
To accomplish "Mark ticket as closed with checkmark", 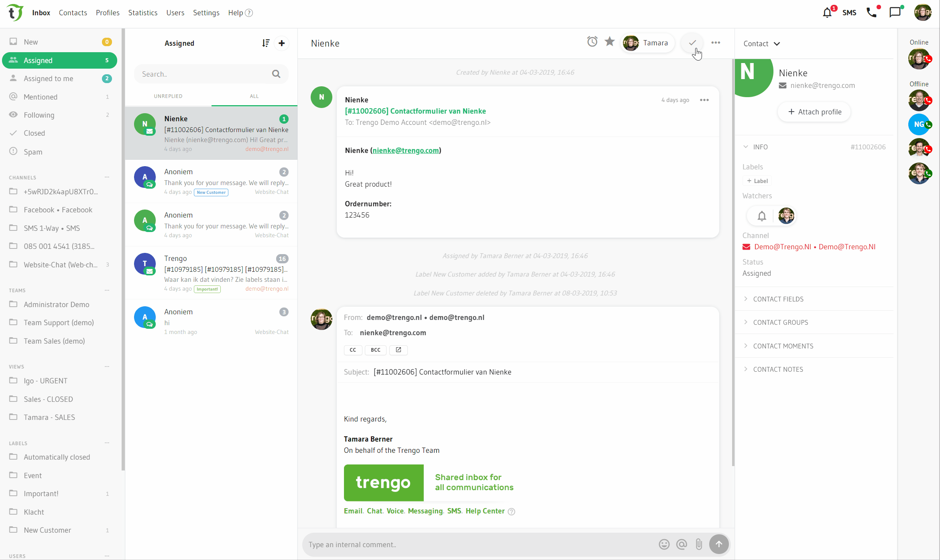I will [x=692, y=43].
